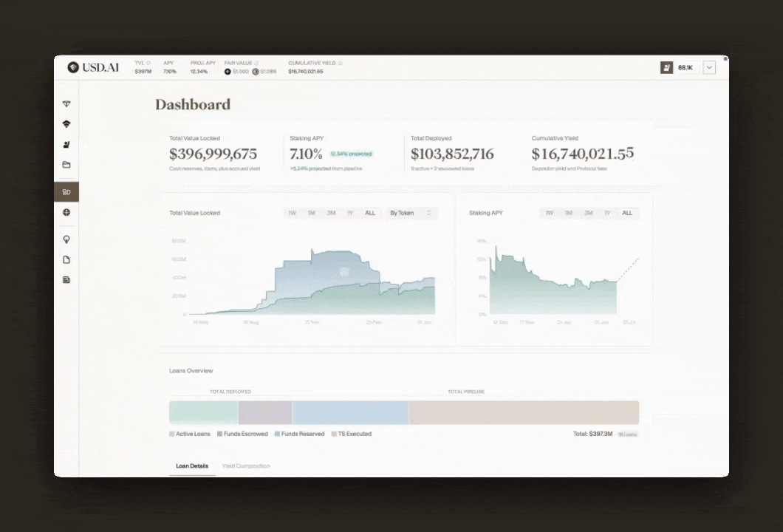Set Total Value Locked chart range to 3M
Viewport: 783px width, 532px height.
click(x=331, y=213)
